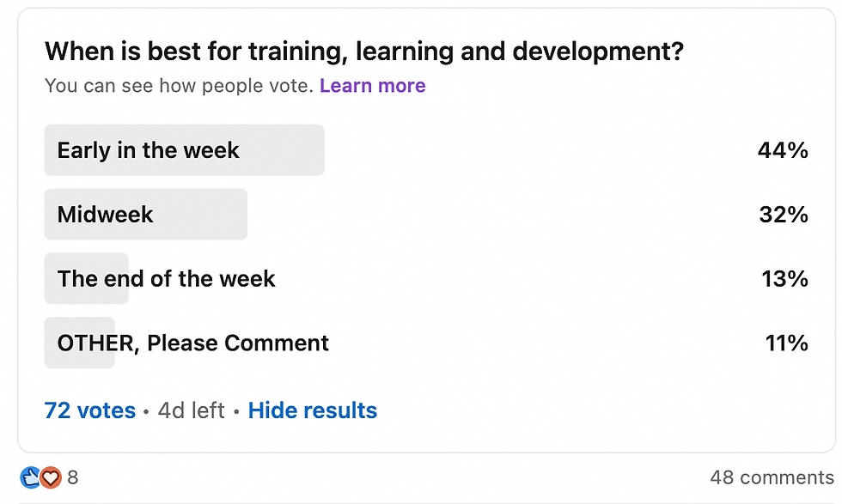The height and width of the screenshot is (504, 842).
Task: Click Hide results toggle link
Action: 312,410
